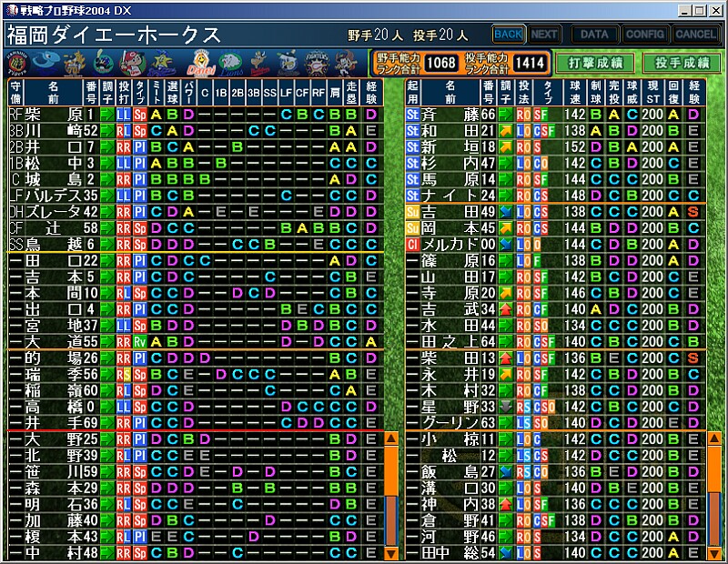Click the 守備 column header
This screenshot has width=728, height=564.
15,93
